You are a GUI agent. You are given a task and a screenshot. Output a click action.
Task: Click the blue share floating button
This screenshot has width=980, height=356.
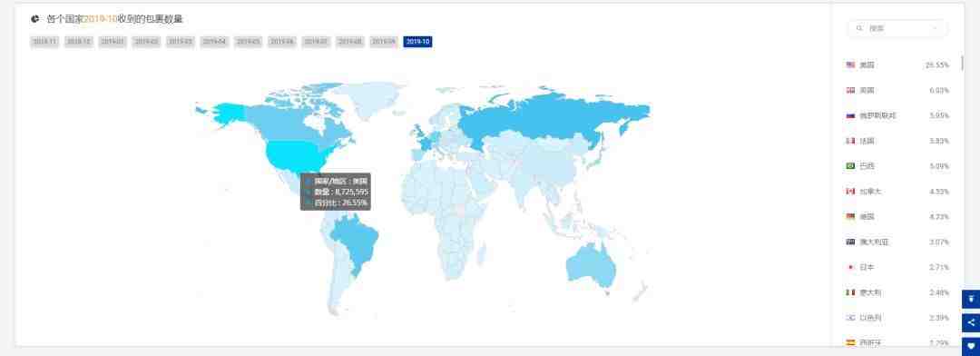point(971,322)
